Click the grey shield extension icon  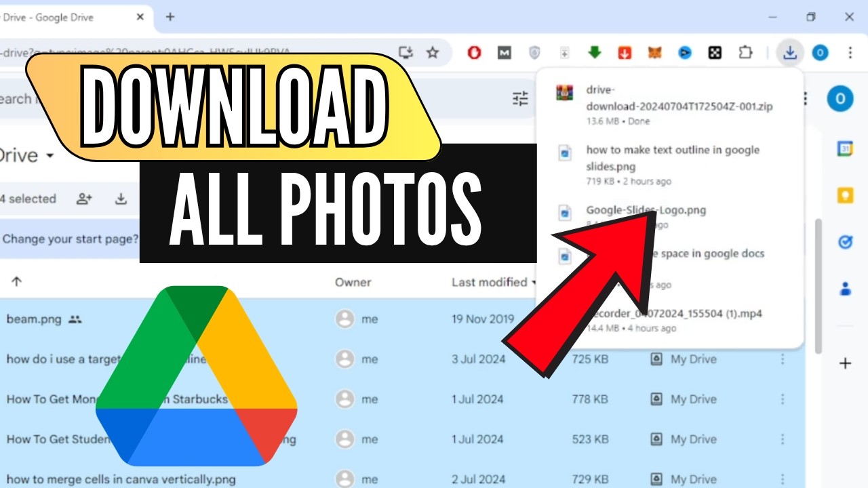534,52
